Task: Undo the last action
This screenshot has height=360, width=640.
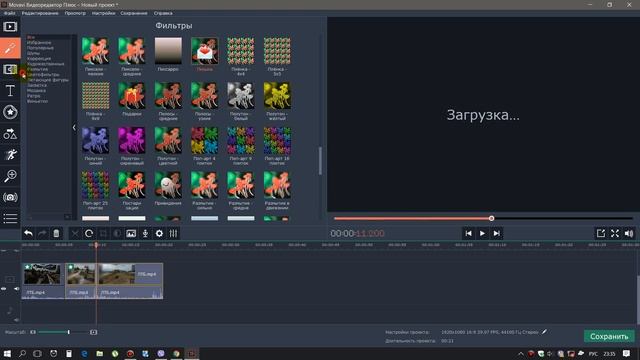Action: pyautogui.click(x=28, y=233)
